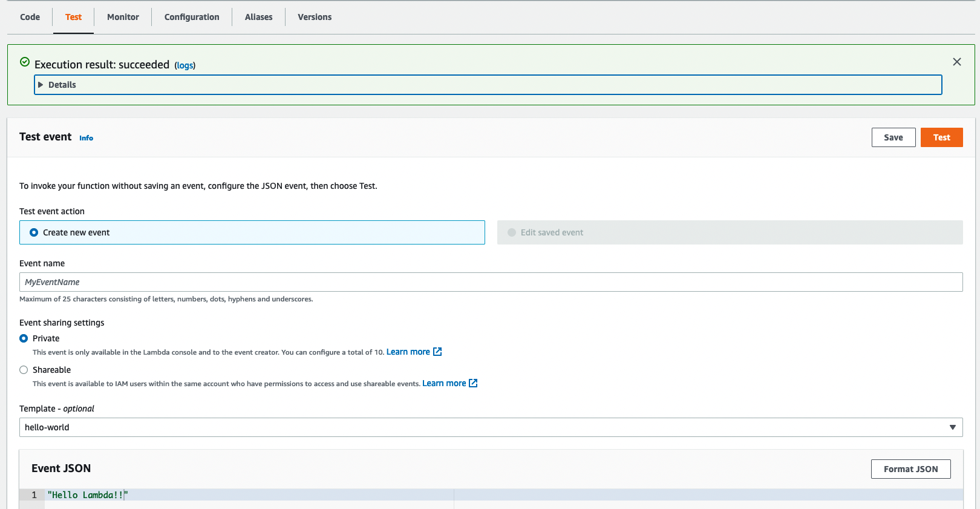This screenshot has width=980, height=509.
Task: Click the Event sharing settings label
Action: pos(62,323)
